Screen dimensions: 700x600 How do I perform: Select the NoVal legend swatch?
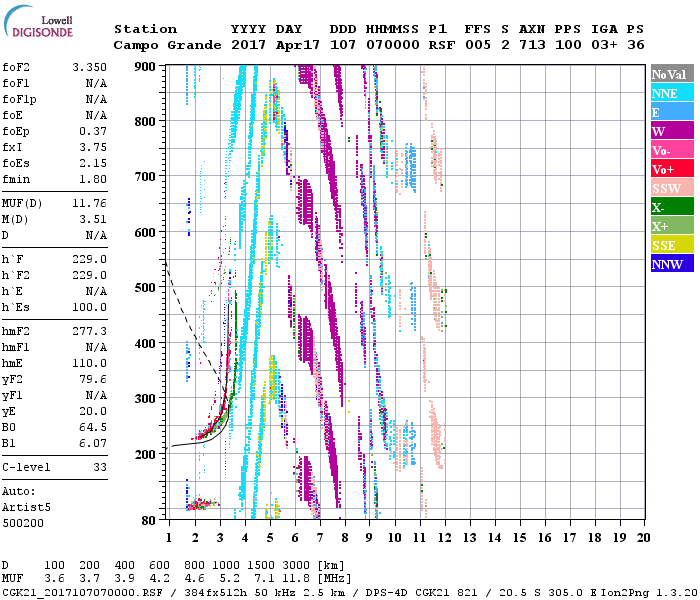point(672,74)
